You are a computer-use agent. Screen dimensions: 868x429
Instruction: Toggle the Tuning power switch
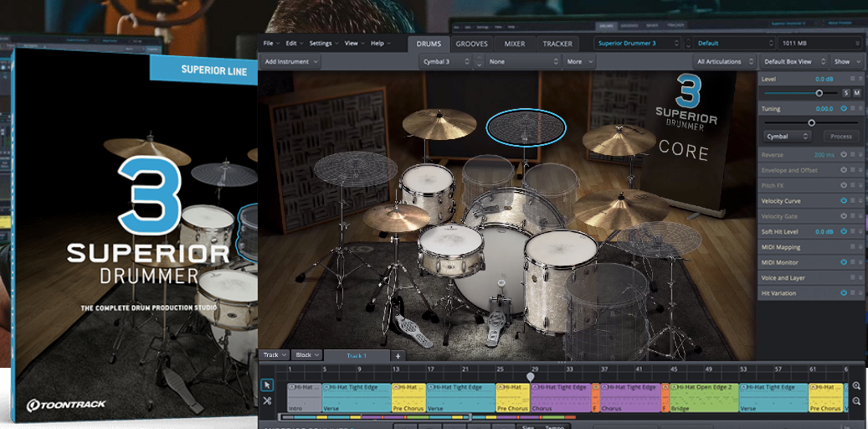point(844,109)
